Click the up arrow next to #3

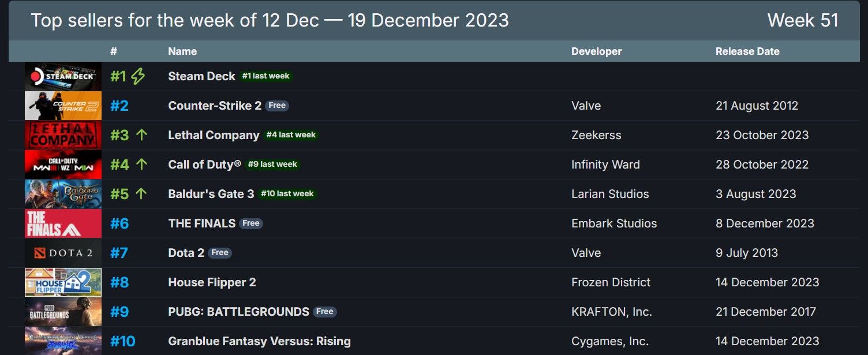coord(141,135)
